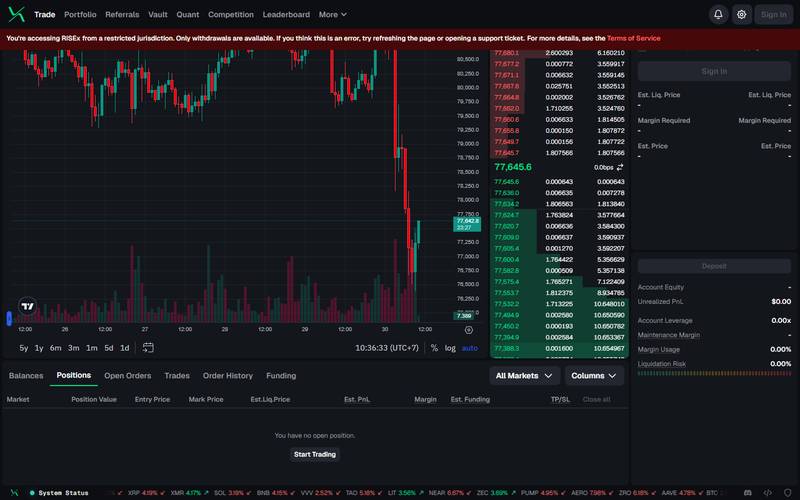The height and width of the screenshot is (500, 800).
Task: Go to the Trade page
Action: click(x=44, y=14)
